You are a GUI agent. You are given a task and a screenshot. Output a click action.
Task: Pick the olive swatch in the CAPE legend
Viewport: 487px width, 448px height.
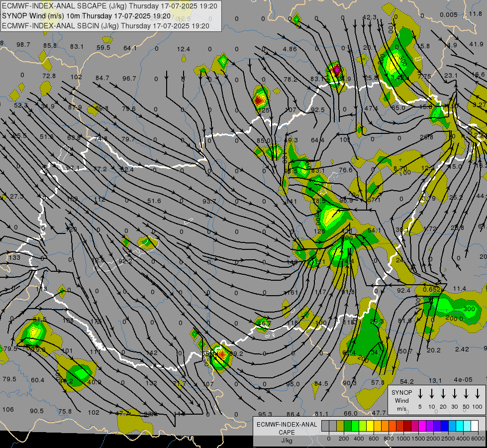[x=340, y=426]
